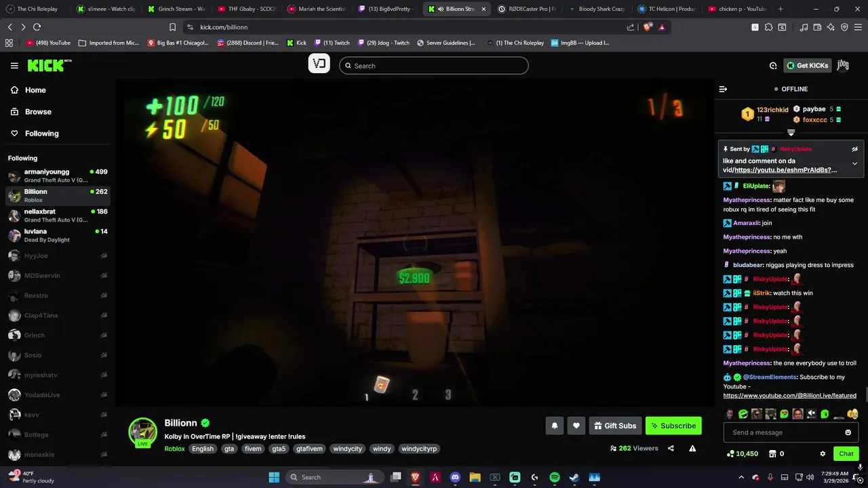868x488 pixels.
Task: Open the pinned youtu.be link
Action: 785,170
